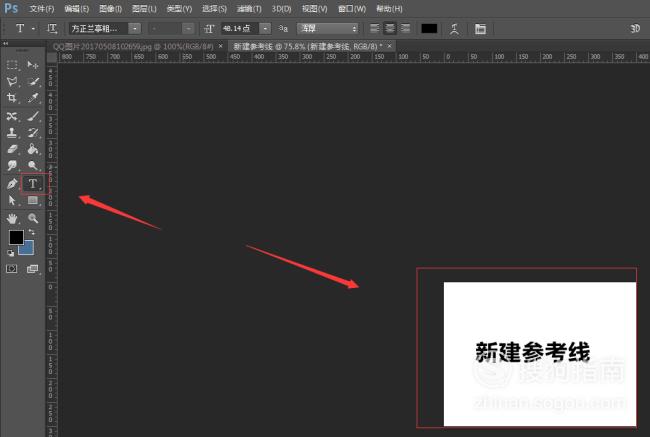Screen dimensions: 650x437
Task: Close the 新建参考线 document tab
Action: (390, 46)
